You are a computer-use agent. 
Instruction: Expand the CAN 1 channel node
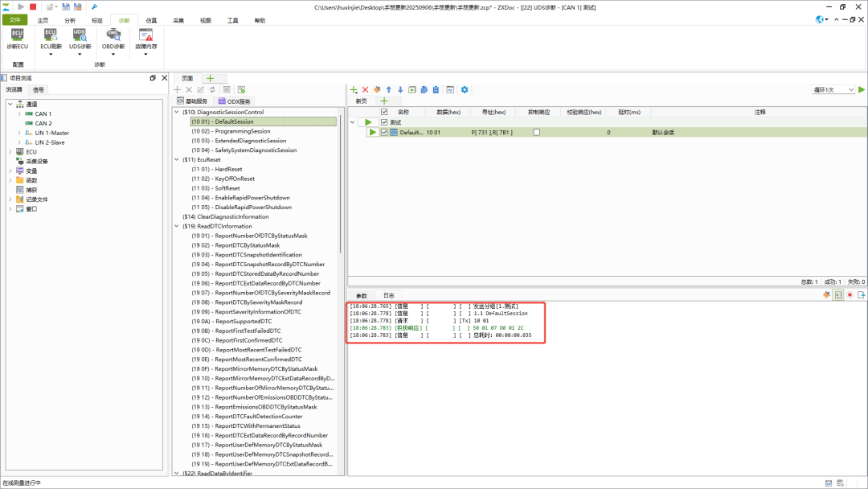pyautogui.click(x=19, y=113)
